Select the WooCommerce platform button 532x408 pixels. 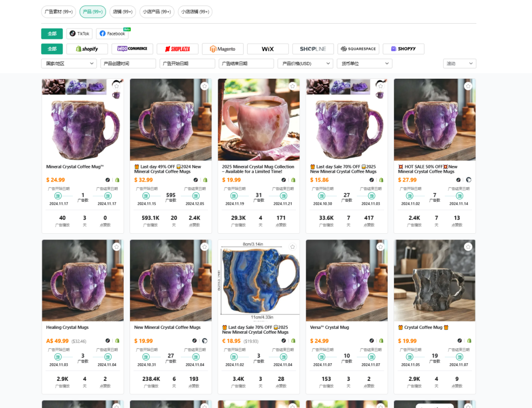coord(133,49)
